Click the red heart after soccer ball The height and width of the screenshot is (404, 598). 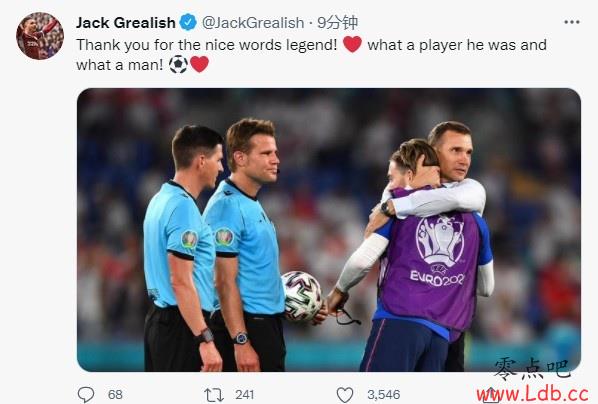(199, 64)
